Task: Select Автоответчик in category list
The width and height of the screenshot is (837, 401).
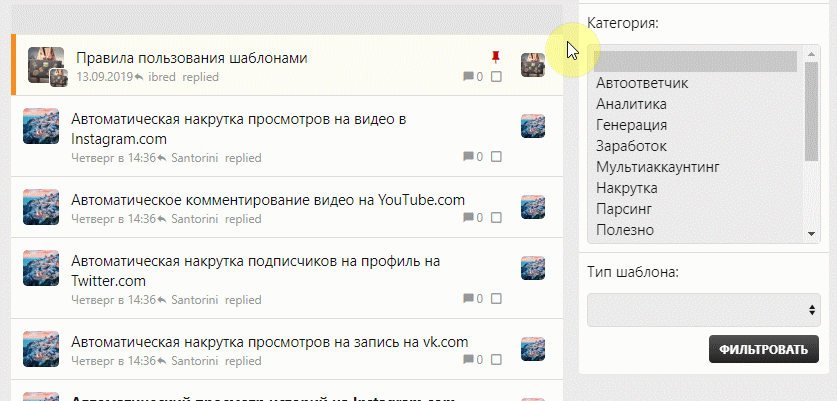Action: [x=695, y=83]
